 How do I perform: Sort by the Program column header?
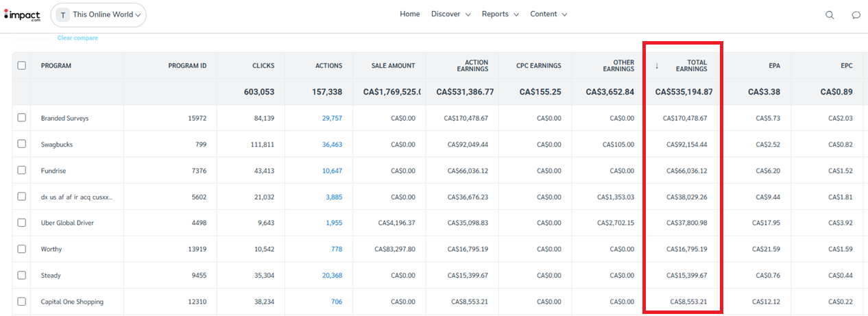click(x=56, y=66)
